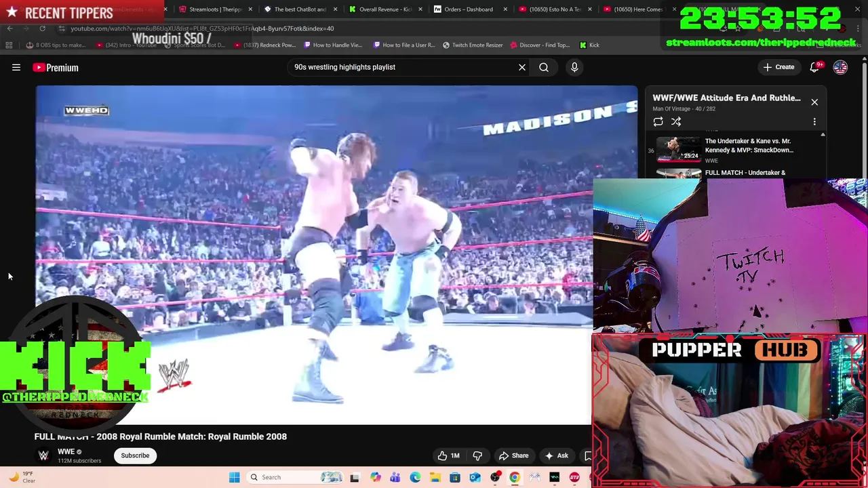The image size is (868, 488).
Task: Open OBS Studio from taskbar
Action: pyautogui.click(x=495, y=477)
